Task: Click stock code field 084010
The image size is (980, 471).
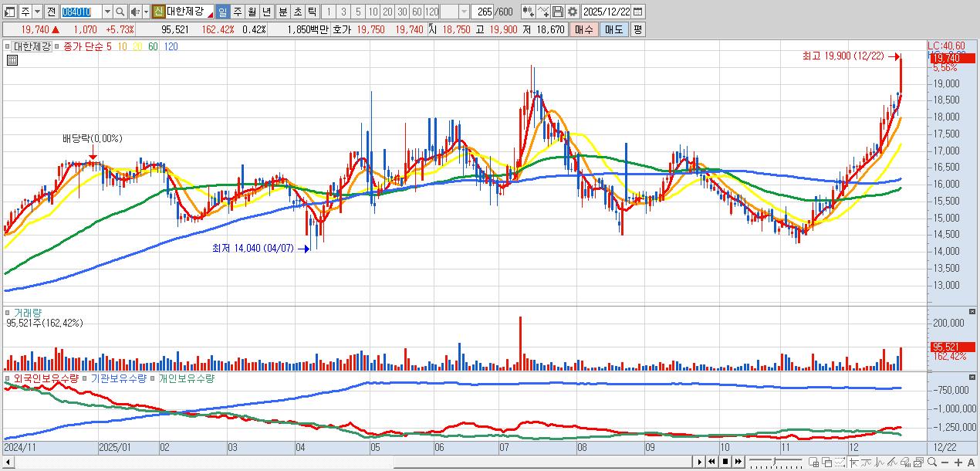Action: pyautogui.click(x=80, y=12)
